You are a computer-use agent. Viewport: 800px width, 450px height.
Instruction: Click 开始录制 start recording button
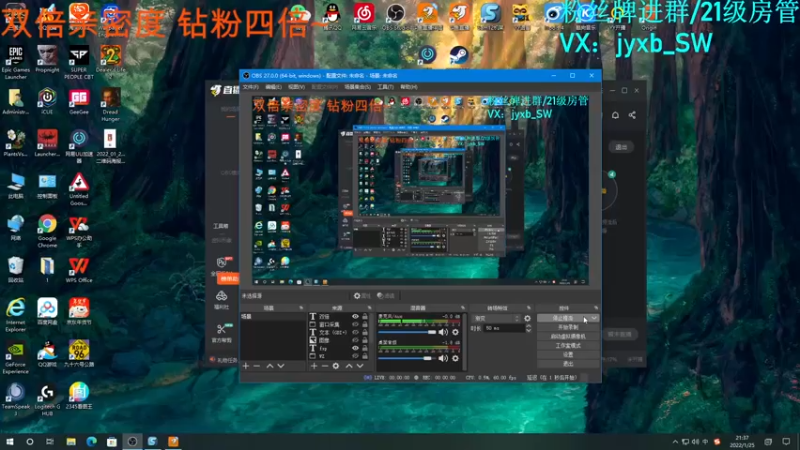568,327
